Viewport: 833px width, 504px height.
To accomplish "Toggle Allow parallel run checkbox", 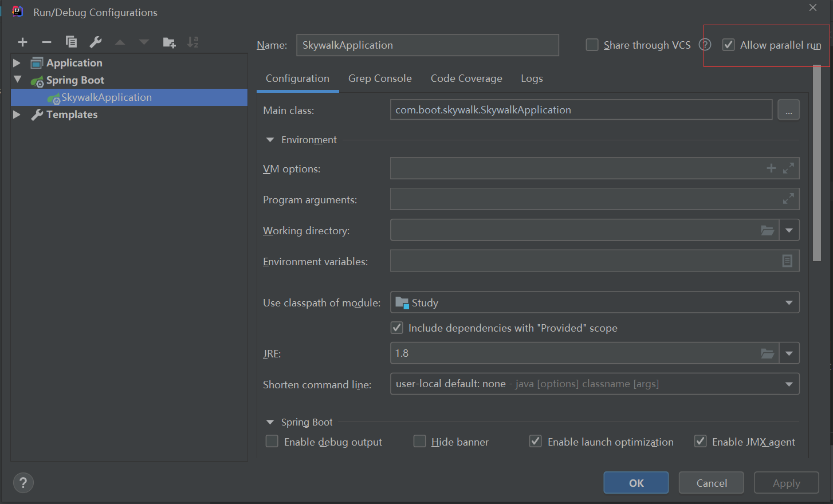I will (x=728, y=45).
